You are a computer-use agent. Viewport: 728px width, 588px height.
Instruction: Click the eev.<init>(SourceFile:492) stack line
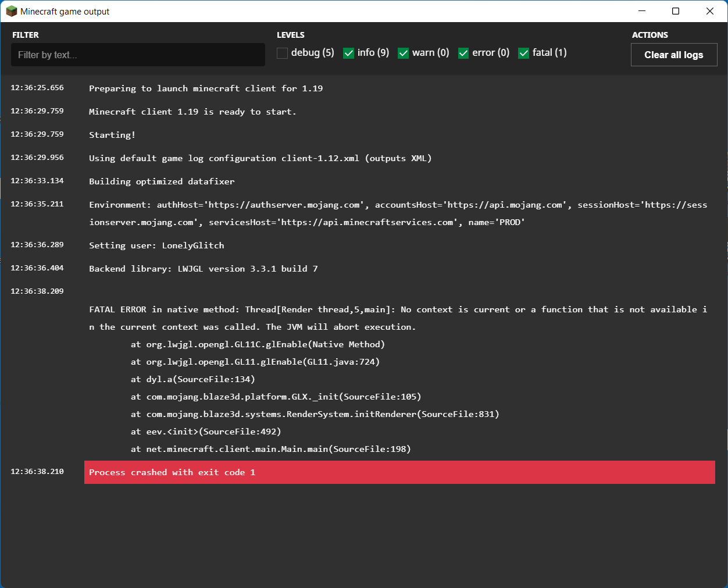point(206,432)
